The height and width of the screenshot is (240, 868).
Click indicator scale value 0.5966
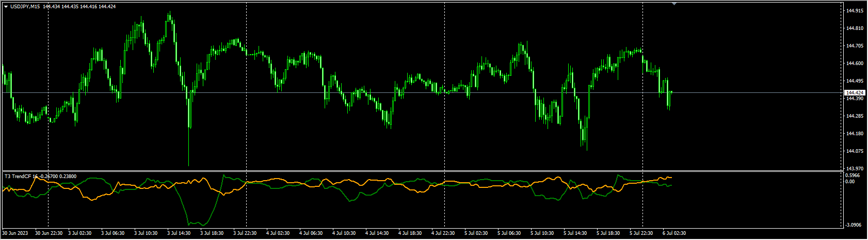(x=853, y=175)
